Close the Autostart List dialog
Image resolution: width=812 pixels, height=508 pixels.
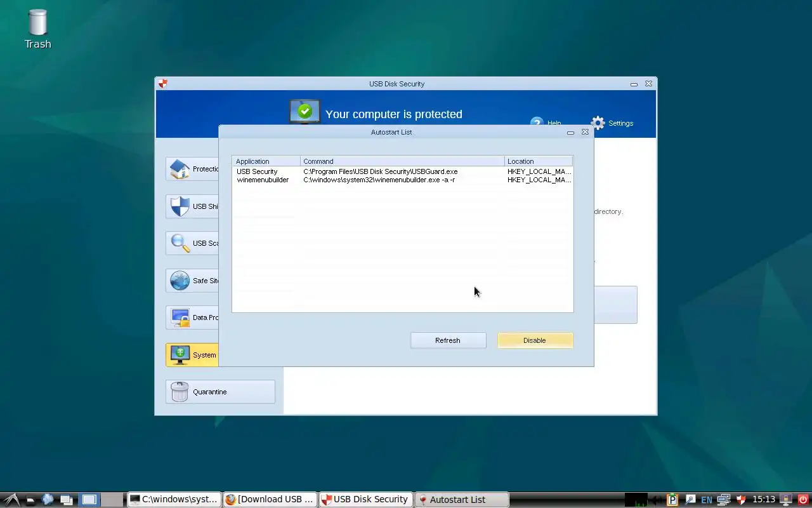coord(585,132)
